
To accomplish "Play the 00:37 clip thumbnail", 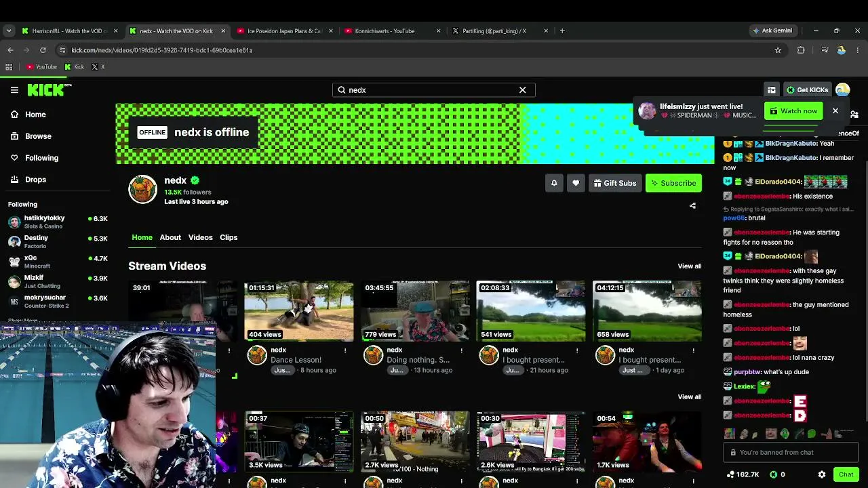I will pos(299,441).
